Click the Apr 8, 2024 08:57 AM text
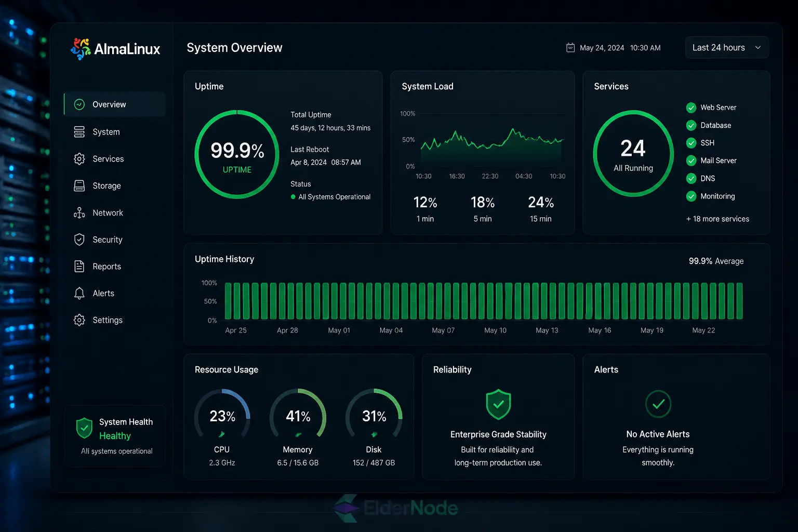The image size is (798, 532). [x=326, y=163]
